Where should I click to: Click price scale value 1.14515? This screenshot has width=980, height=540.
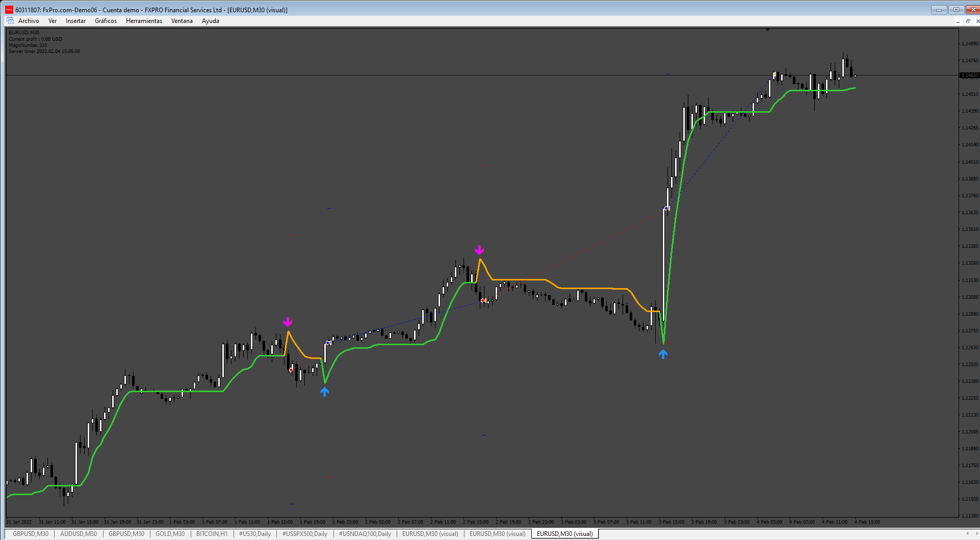click(x=970, y=94)
